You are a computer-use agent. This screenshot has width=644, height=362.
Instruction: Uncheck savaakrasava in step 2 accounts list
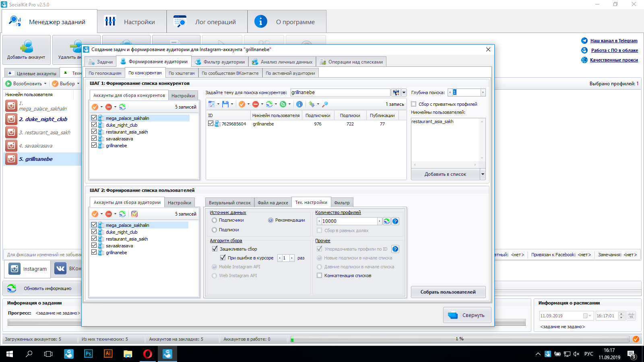(94, 246)
